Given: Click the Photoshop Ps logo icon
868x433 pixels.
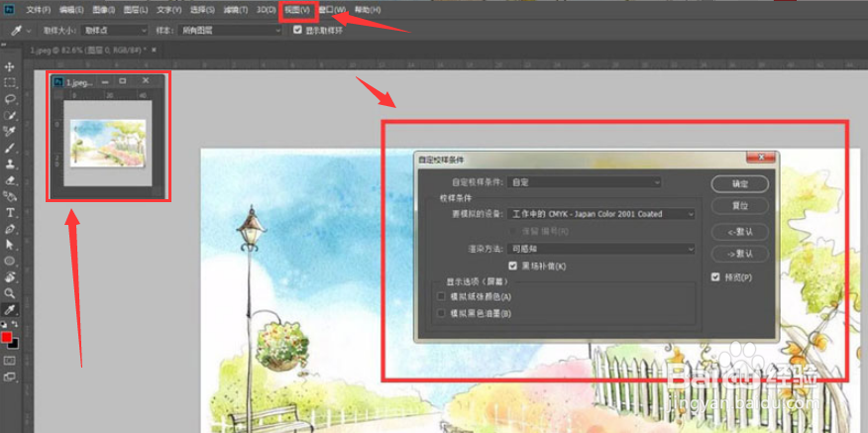Looking at the screenshot, I should tap(10, 10).
